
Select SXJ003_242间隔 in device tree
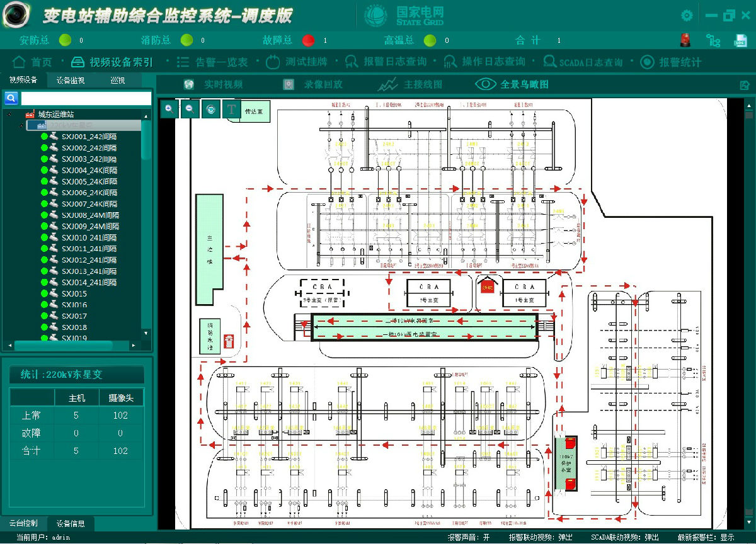(89, 159)
